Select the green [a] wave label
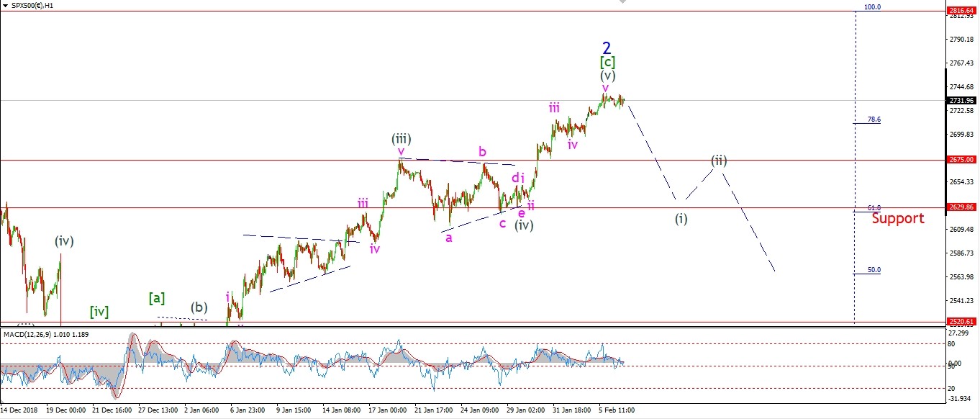This screenshot has height=419, width=980. pyautogui.click(x=156, y=297)
